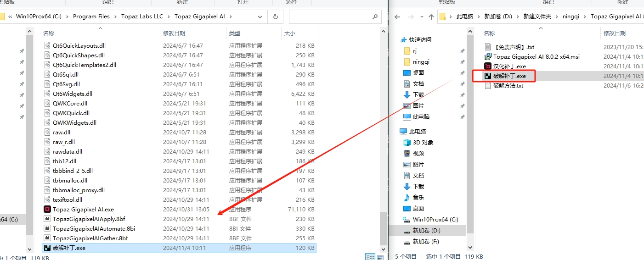Switch left window to details view

[x=369, y=257]
